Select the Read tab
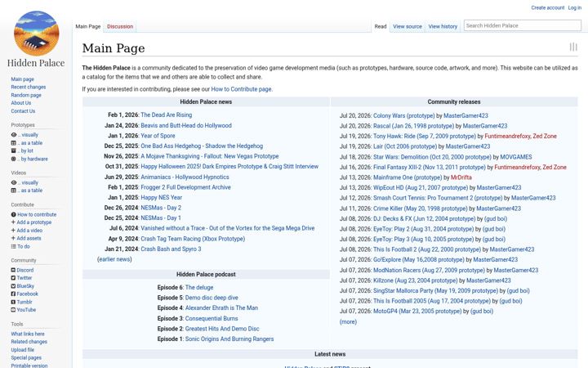 coord(381,26)
